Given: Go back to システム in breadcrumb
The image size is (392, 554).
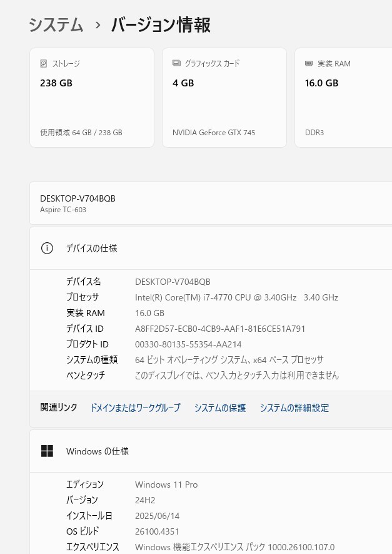Looking at the screenshot, I should tap(56, 25).
